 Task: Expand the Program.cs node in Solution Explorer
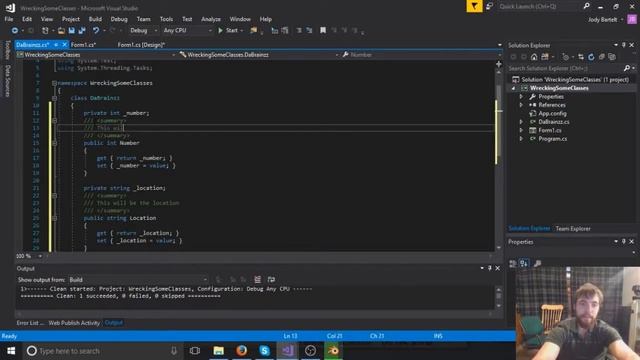pyautogui.click(x=521, y=139)
